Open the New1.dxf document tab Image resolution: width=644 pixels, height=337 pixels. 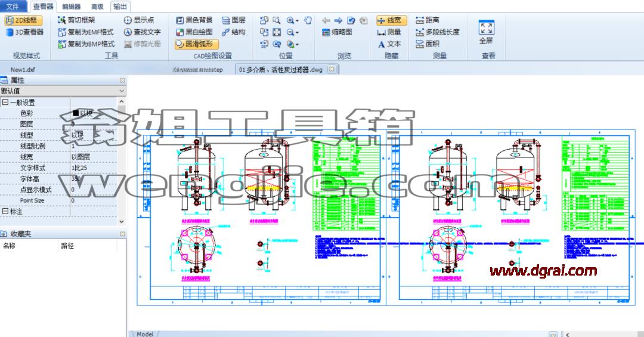(23, 69)
